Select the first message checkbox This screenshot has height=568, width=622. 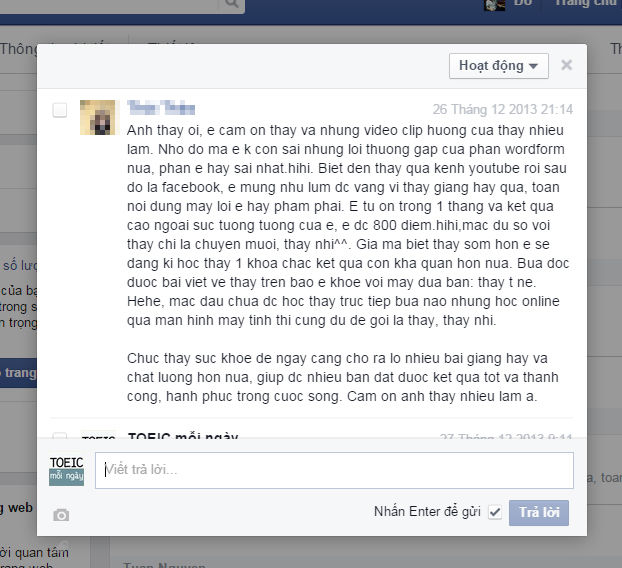tap(60, 110)
